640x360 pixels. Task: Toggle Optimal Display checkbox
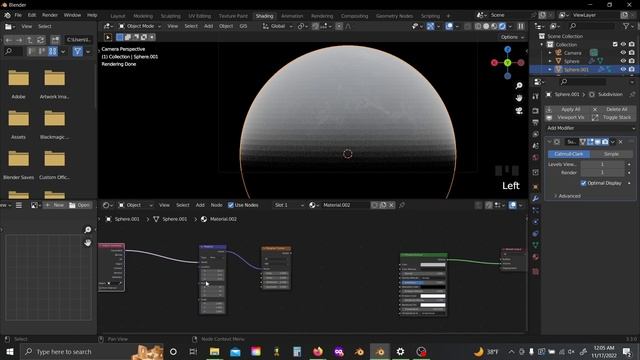tap(583, 183)
